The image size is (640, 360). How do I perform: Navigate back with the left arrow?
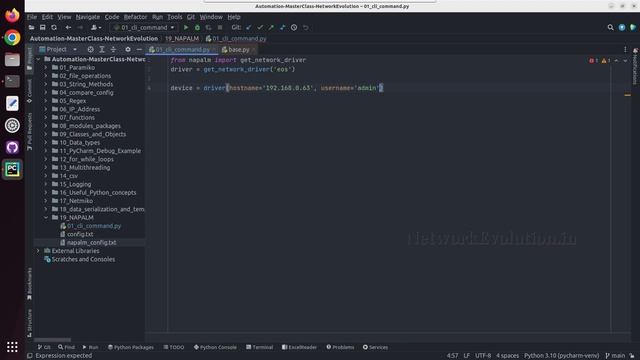pos(68,27)
